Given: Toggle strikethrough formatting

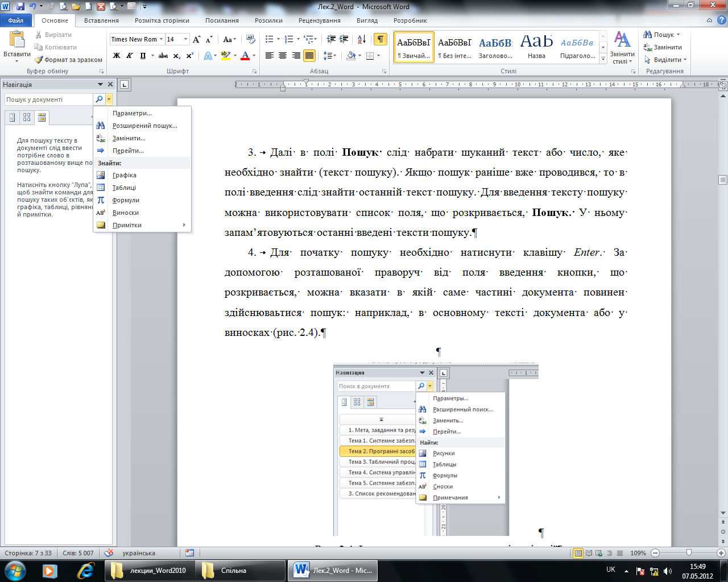Looking at the screenshot, I should click(x=163, y=56).
